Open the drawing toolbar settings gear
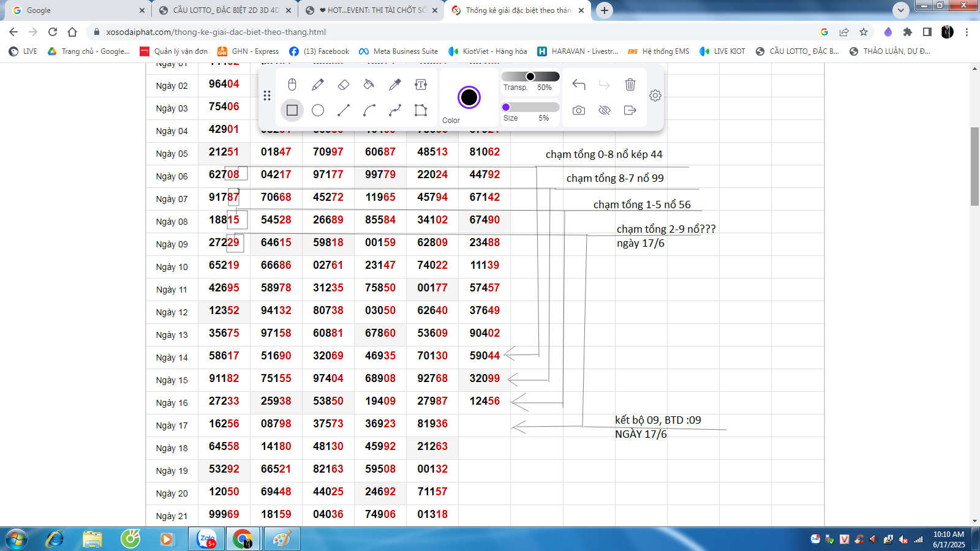The height and width of the screenshot is (551, 980). pos(655,96)
